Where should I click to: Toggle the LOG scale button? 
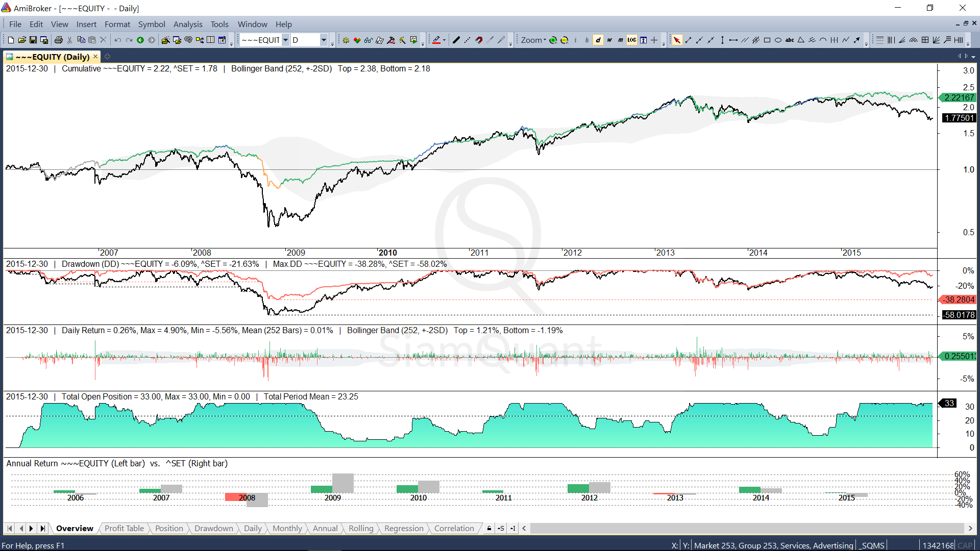coord(632,40)
